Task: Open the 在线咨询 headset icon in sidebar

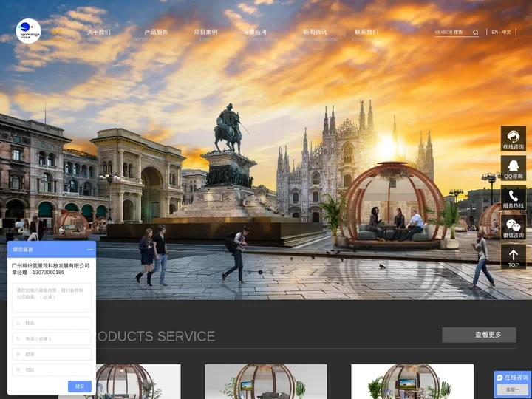Action: [x=514, y=139]
